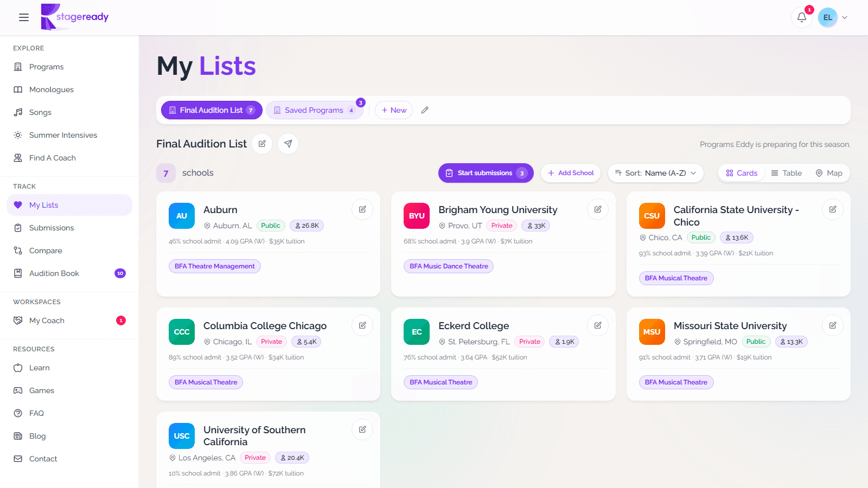Click the BYU school logo
868x488 pixels.
[417, 216]
